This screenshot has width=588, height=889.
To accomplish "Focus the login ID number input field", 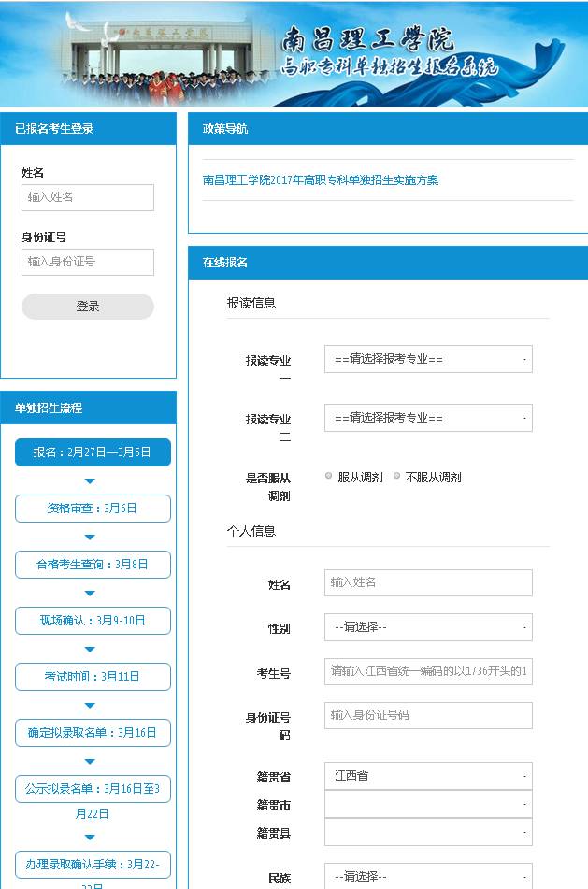I will [x=88, y=262].
